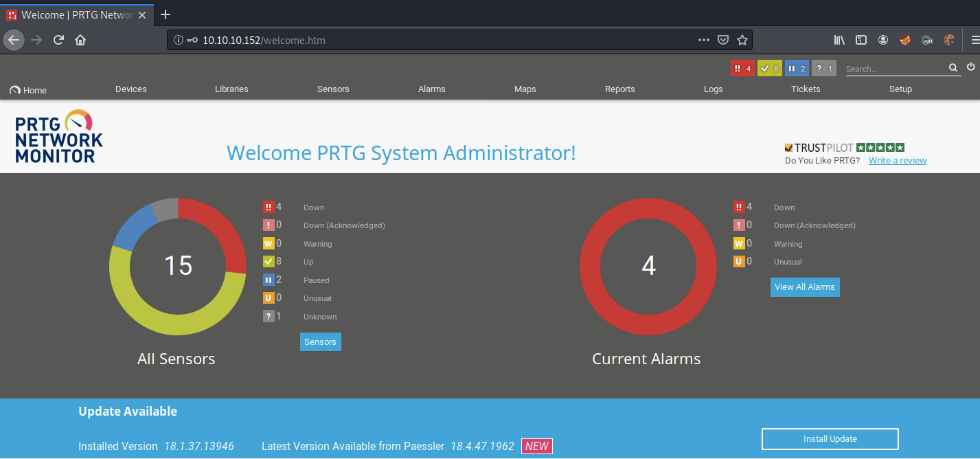Image resolution: width=980 pixels, height=459 pixels.
Task: Click the search magnifier icon in PRTG header
Action: 953,68
